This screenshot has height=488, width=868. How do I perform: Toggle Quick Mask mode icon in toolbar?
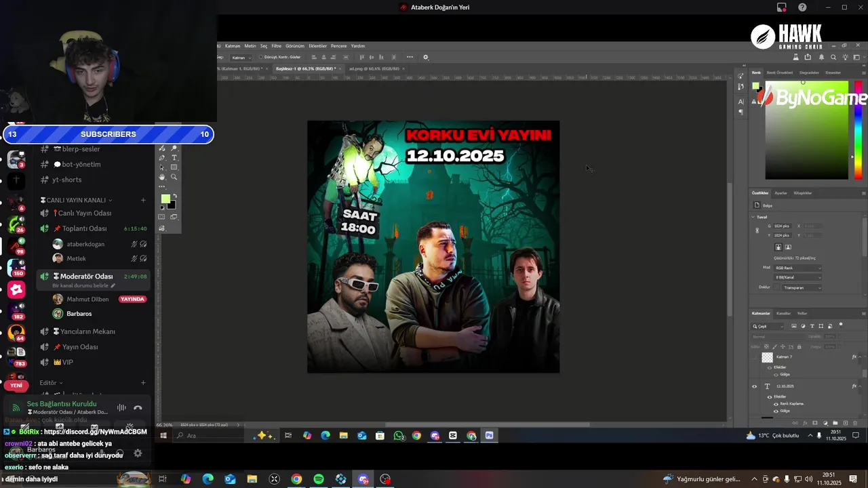[x=161, y=217]
